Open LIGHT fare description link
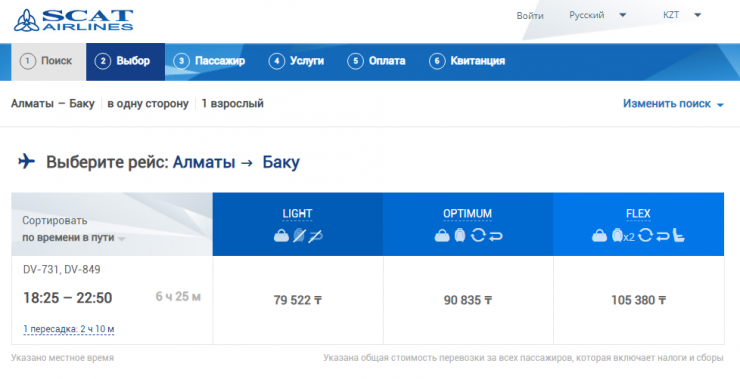Screen dimensions: 740x379 [297, 214]
